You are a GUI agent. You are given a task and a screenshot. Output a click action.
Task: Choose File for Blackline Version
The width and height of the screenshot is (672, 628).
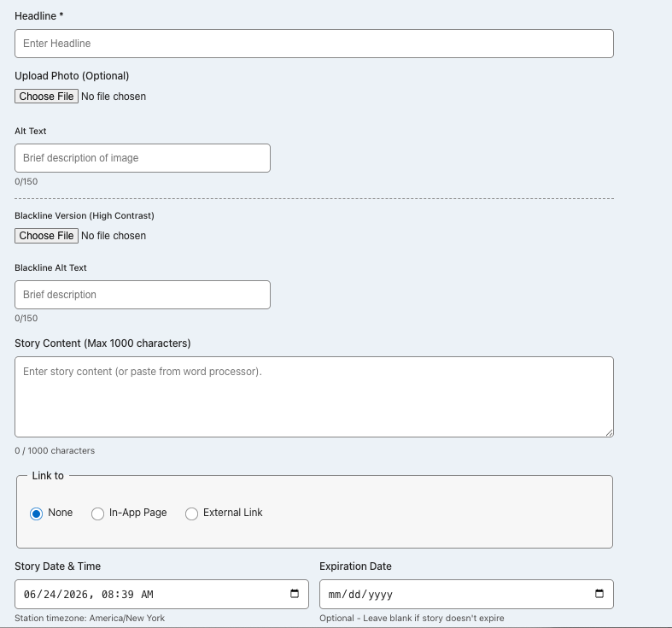pos(46,236)
